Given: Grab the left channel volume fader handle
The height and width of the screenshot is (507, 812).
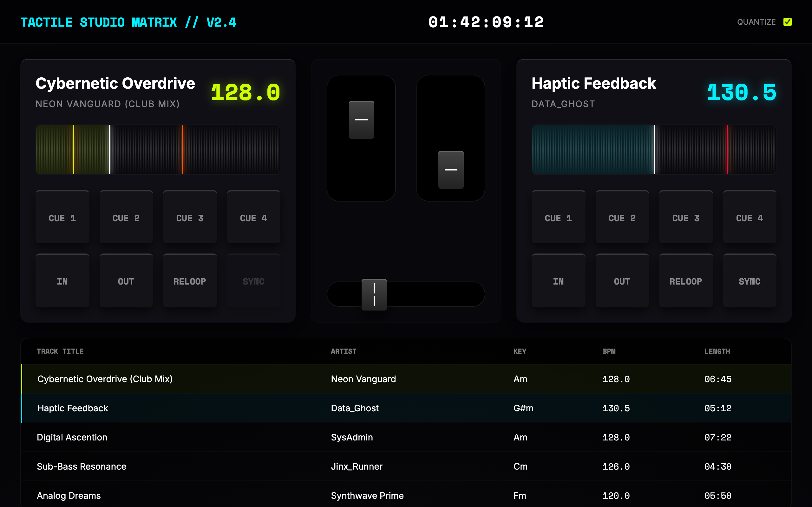Looking at the screenshot, I should [361, 120].
